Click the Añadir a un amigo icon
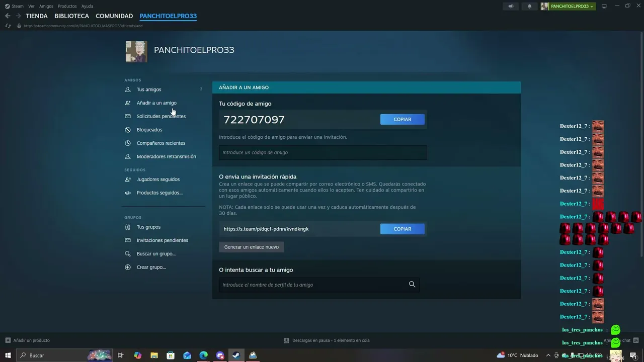 click(128, 103)
